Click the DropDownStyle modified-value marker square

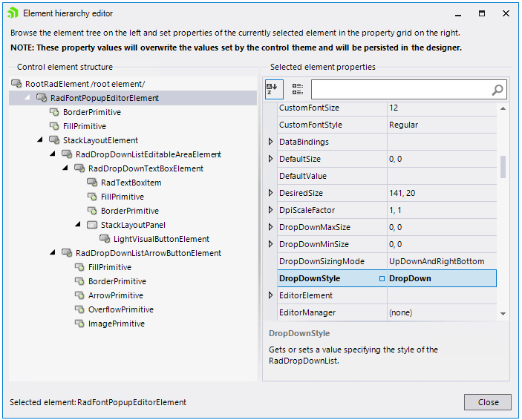point(382,278)
